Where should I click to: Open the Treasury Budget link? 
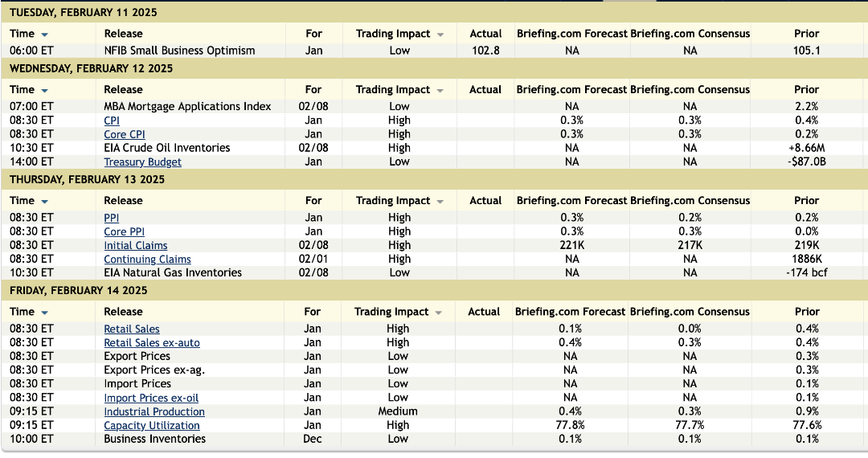point(142,162)
